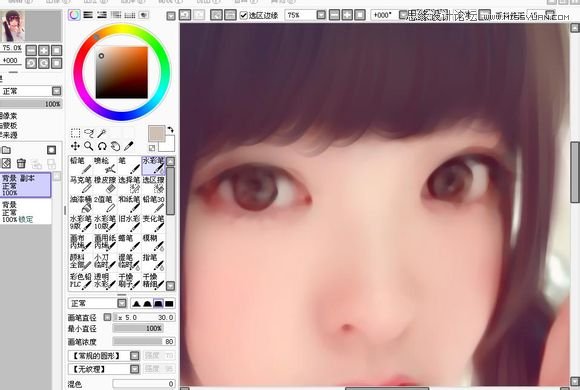Select the 背景 副本 layer
The height and width of the screenshot is (390, 580).
tap(26, 185)
